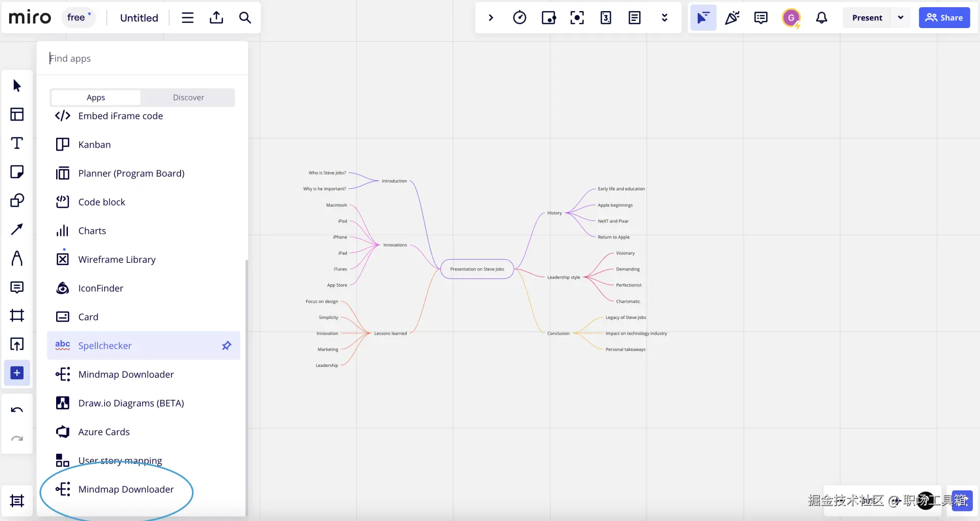This screenshot has width=980, height=521.
Task: Select the Comment tool in left toolbar
Action: [17, 287]
